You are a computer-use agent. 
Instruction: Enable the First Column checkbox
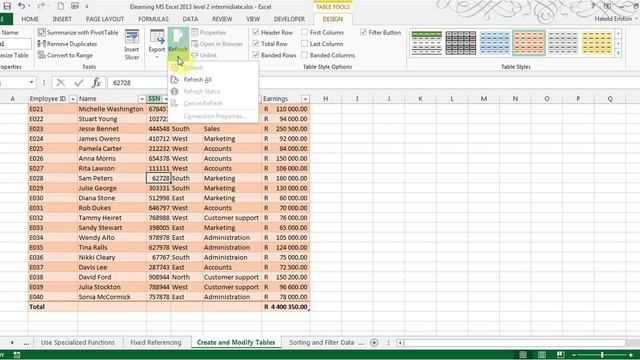coord(304,32)
